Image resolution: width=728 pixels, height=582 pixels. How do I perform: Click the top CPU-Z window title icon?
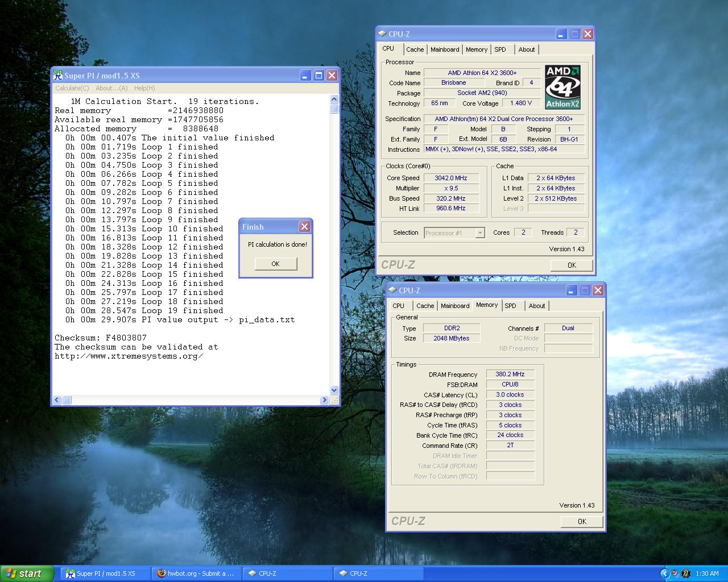click(383, 34)
